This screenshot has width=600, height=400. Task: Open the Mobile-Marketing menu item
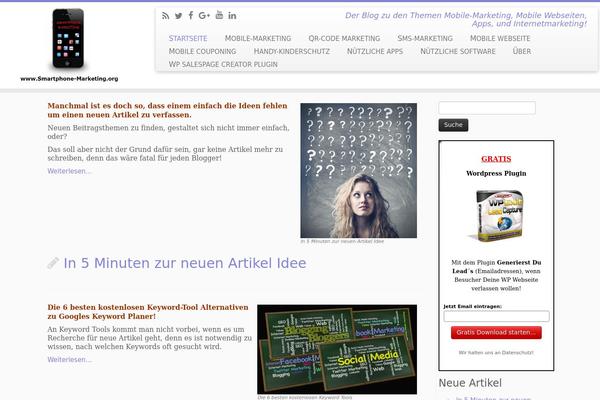[258, 38]
